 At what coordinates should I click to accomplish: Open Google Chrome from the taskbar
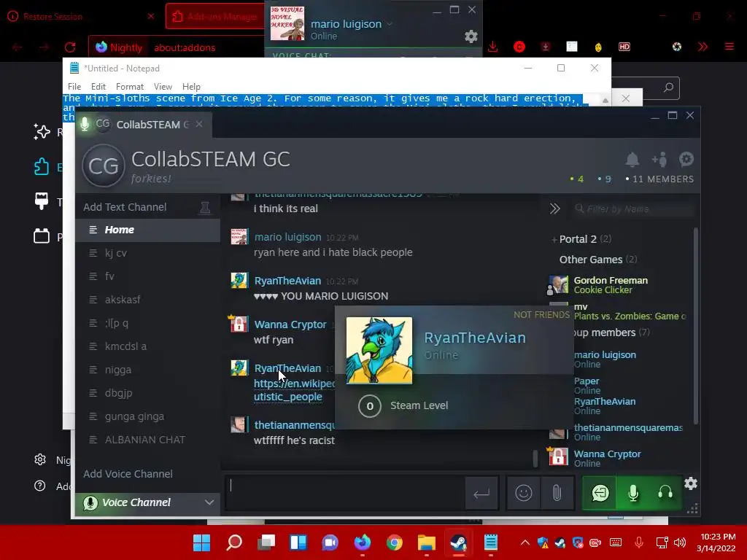coord(394,542)
